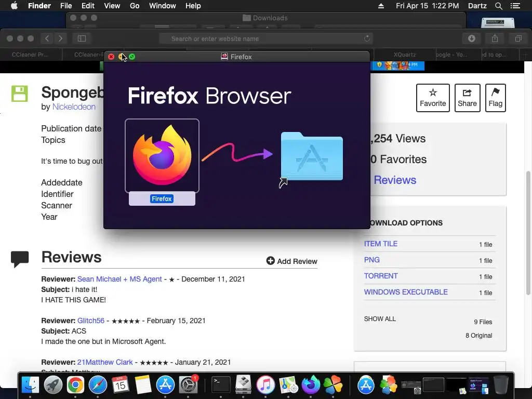The height and width of the screenshot is (399, 532).
Task: Select the Firefox app icon in the installer window
Action: click(162, 155)
